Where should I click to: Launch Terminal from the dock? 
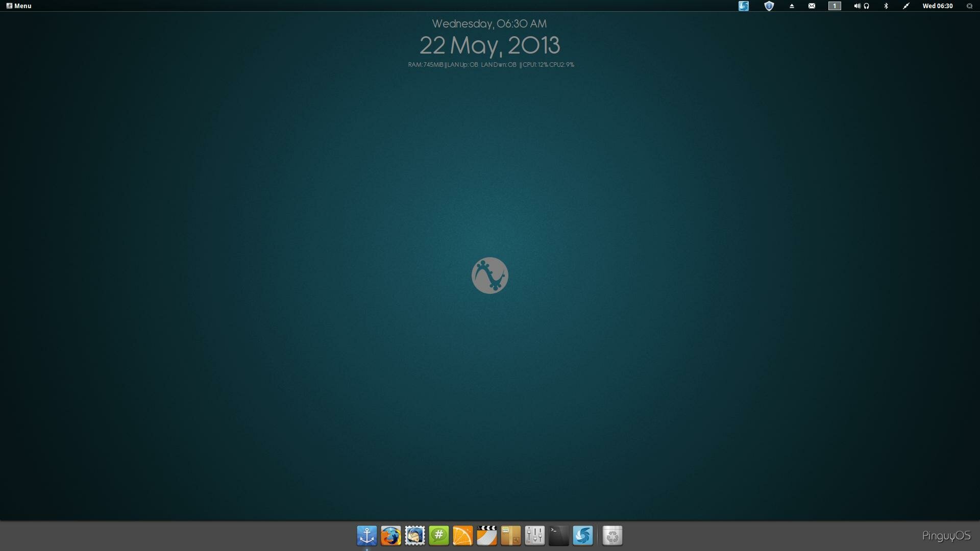559,536
